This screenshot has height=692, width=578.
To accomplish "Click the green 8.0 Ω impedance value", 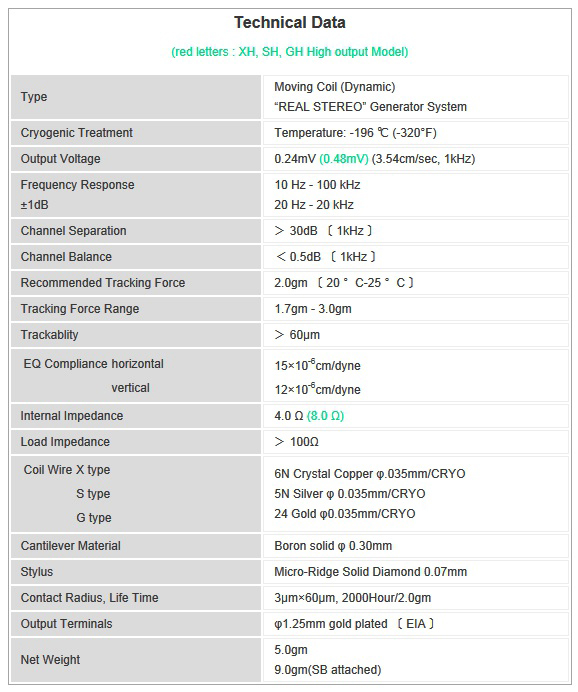I will point(325,416).
